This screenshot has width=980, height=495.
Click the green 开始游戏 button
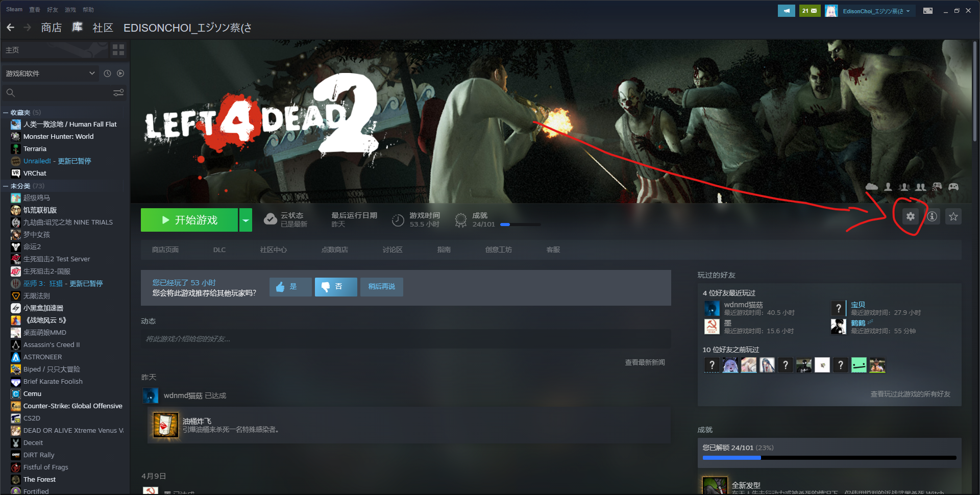[x=189, y=220]
